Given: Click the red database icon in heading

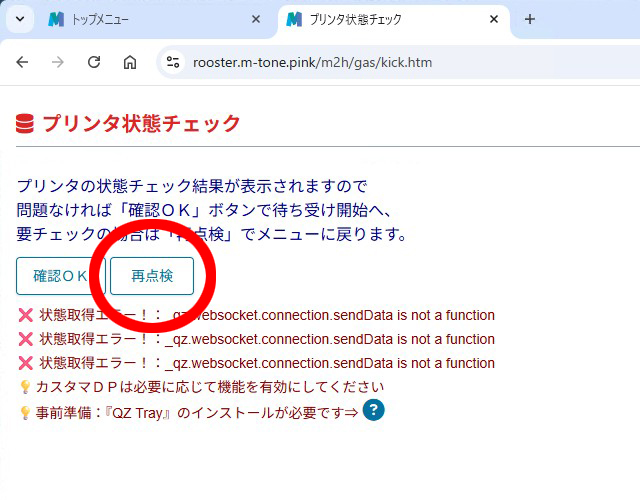Looking at the screenshot, I should click(25, 124).
